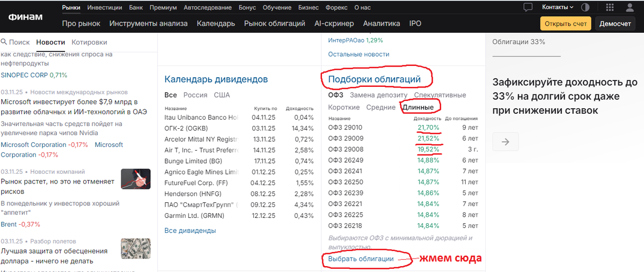Open 'Лучшая защита от обесценения доллара' article
This screenshot has width=644, height=272.
click(x=54, y=256)
